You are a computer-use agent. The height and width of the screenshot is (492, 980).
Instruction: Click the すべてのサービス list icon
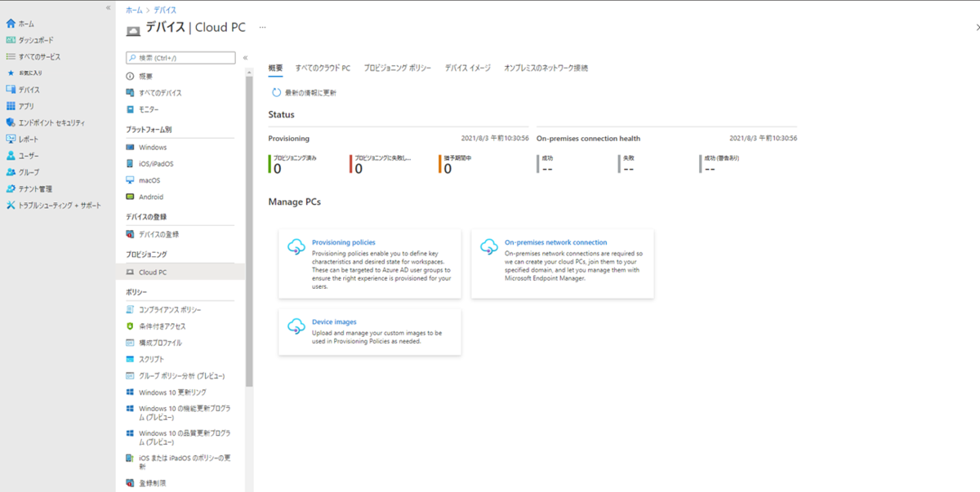(x=11, y=56)
